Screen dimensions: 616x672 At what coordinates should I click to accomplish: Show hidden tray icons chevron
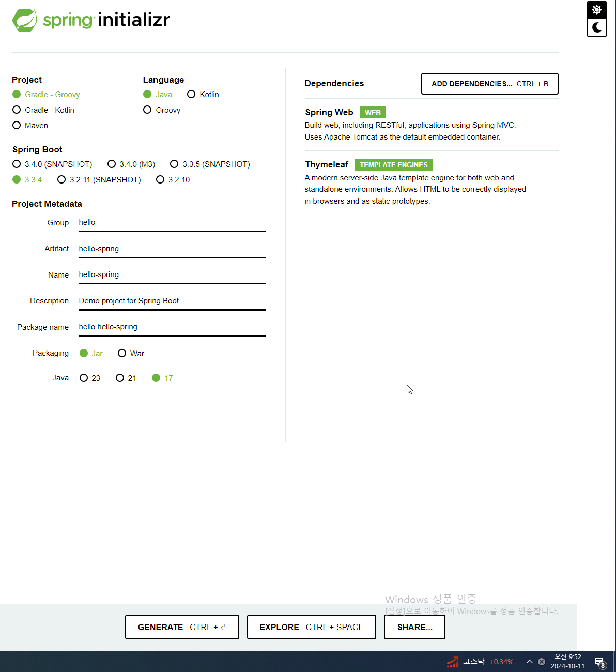(529, 662)
